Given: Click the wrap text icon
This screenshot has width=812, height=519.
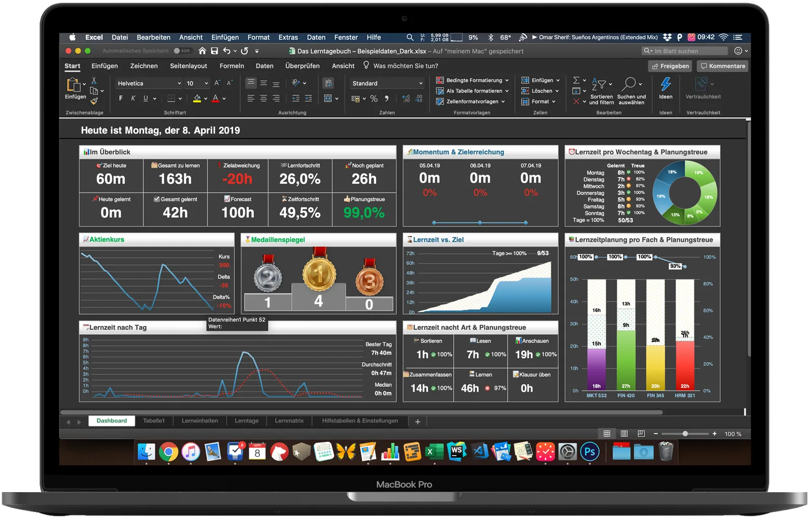Looking at the screenshot, I should point(328,83).
